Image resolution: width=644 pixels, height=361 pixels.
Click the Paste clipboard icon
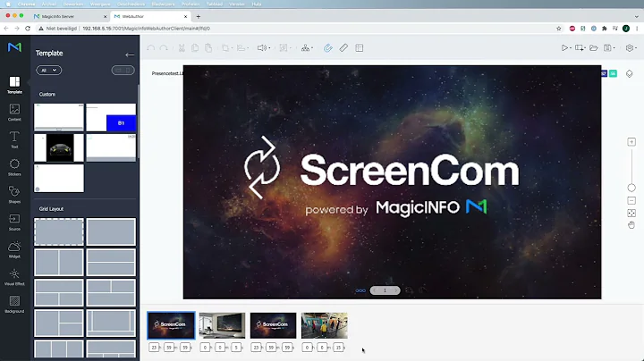(x=208, y=48)
